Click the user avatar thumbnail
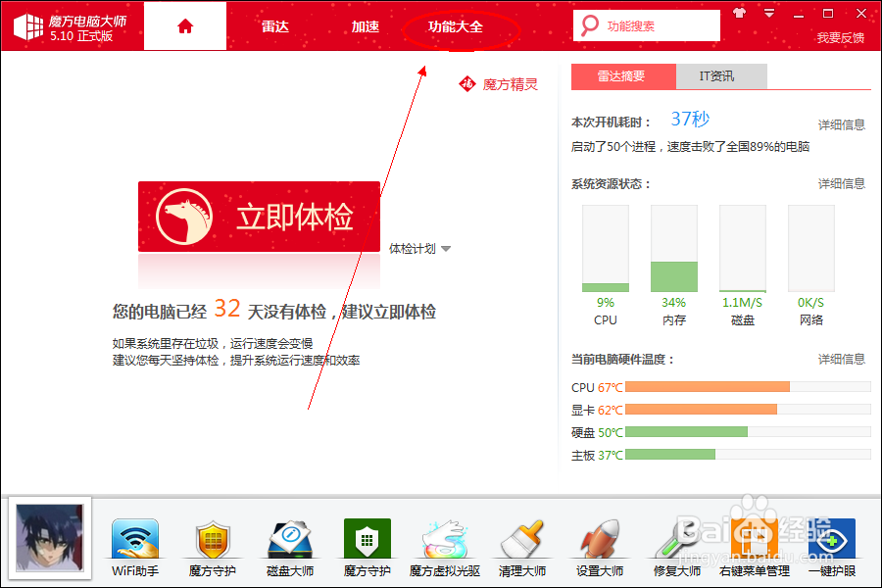 [x=50, y=538]
